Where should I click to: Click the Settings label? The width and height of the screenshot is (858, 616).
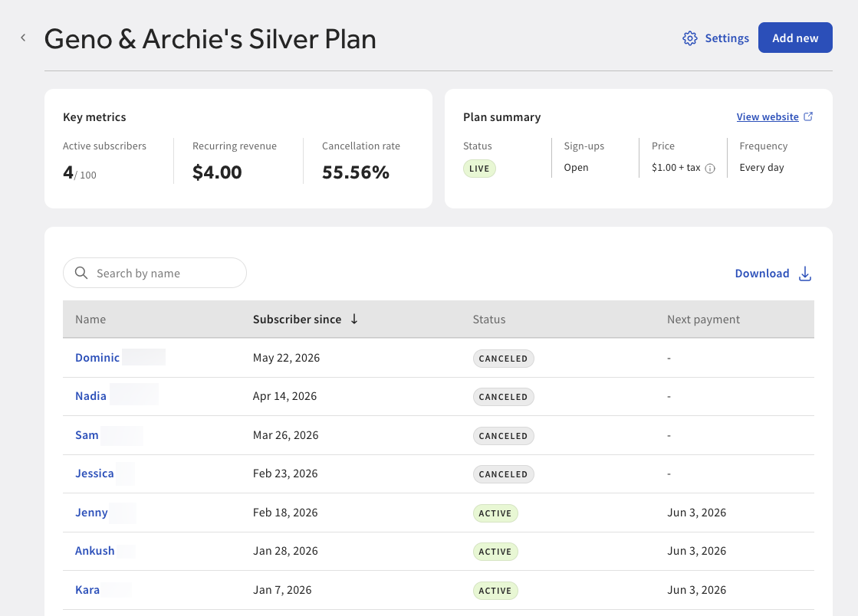[x=727, y=38]
